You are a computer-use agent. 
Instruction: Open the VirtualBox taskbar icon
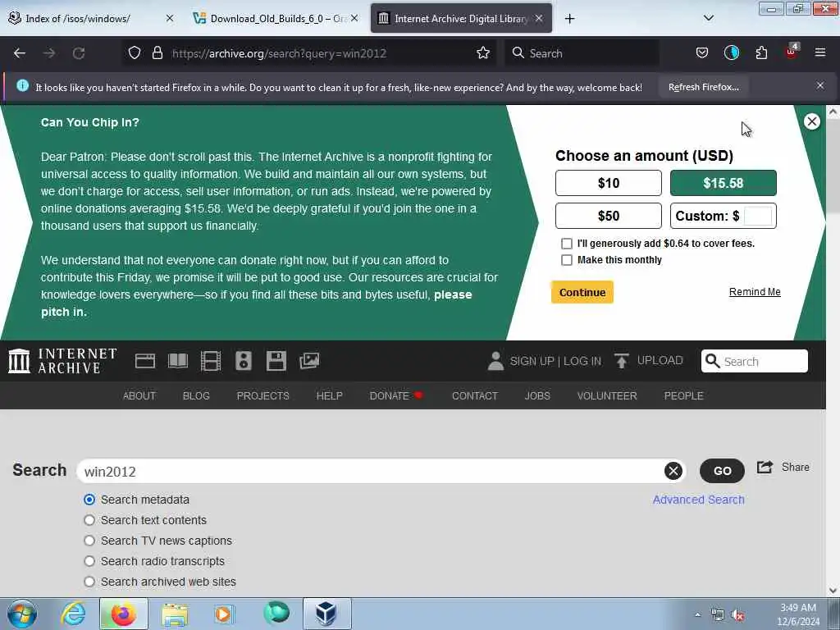[326, 614]
